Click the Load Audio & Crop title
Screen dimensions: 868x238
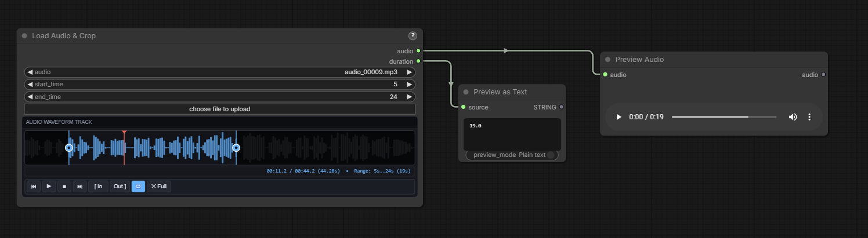click(x=64, y=36)
